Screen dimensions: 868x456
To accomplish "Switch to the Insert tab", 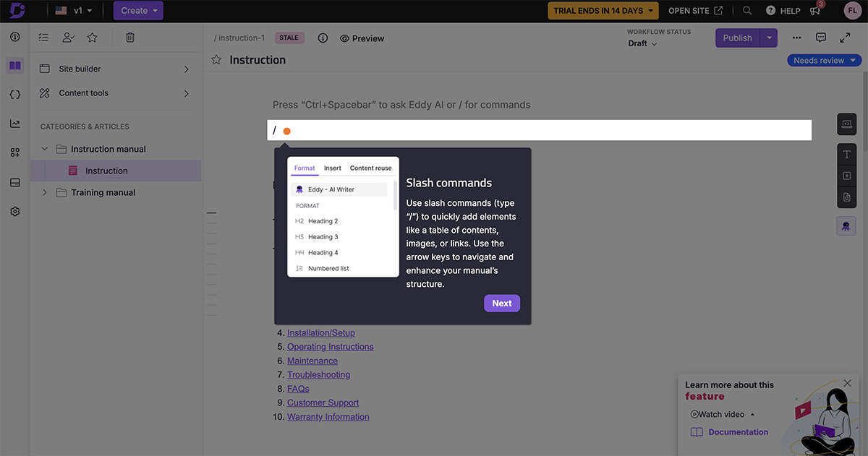I will click(333, 168).
